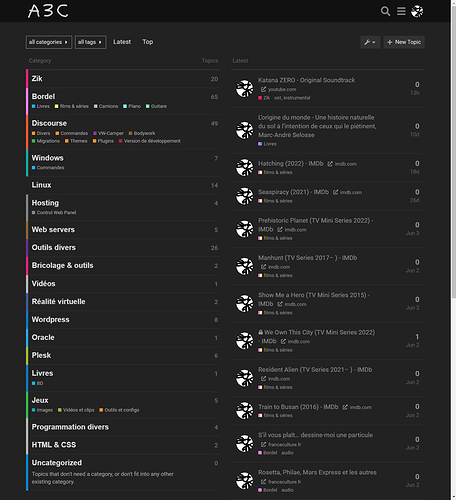Open VW-Camper subcategory under Discourse
This screenshot has height=500, width=456.
(108, 133)
